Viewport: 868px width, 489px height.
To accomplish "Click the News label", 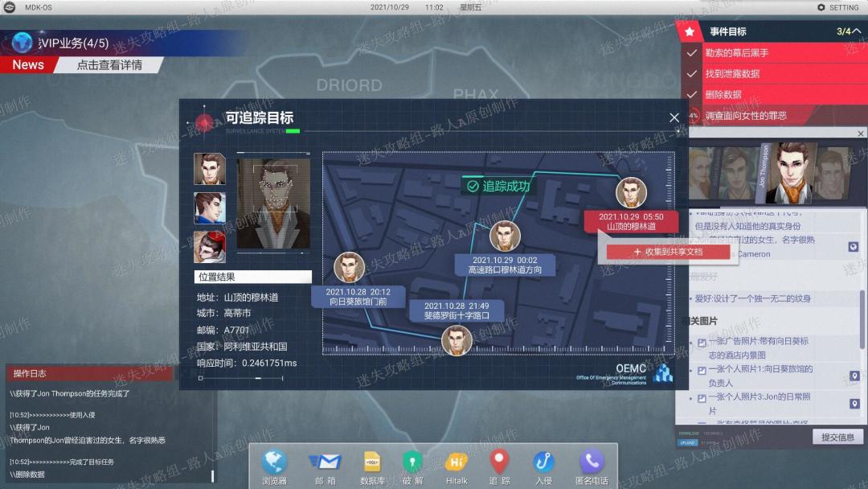I will pyautogui.click(x=28, y=65).
